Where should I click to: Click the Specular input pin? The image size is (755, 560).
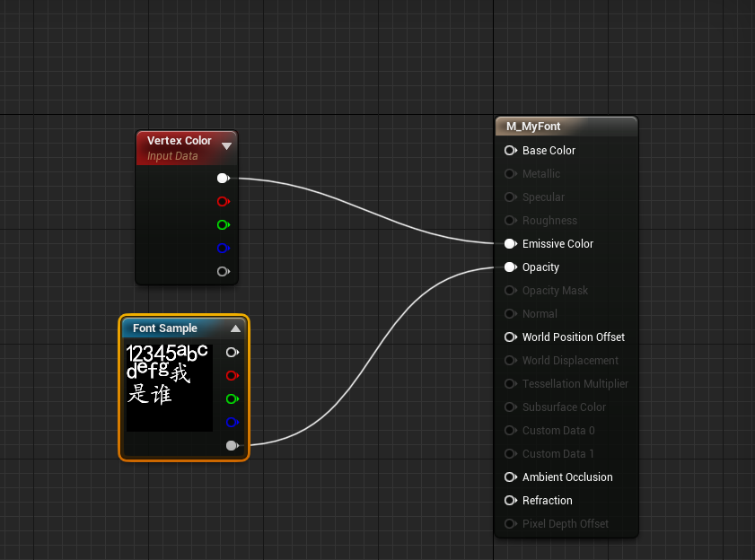point(511,197)
